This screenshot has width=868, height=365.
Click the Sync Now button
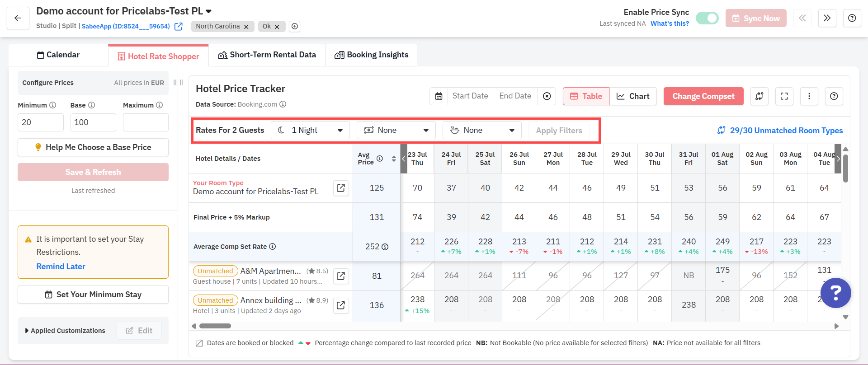tap(756, 18)
